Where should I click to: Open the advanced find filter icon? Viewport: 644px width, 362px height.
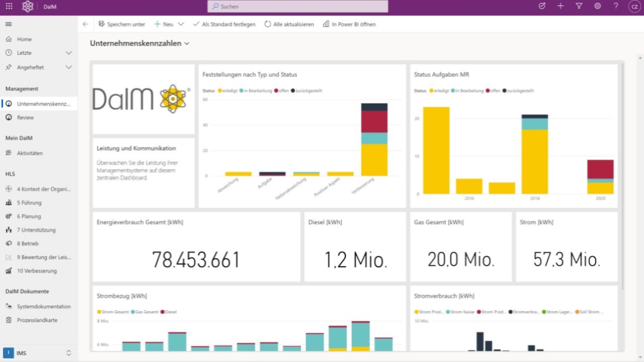[579, 6]
